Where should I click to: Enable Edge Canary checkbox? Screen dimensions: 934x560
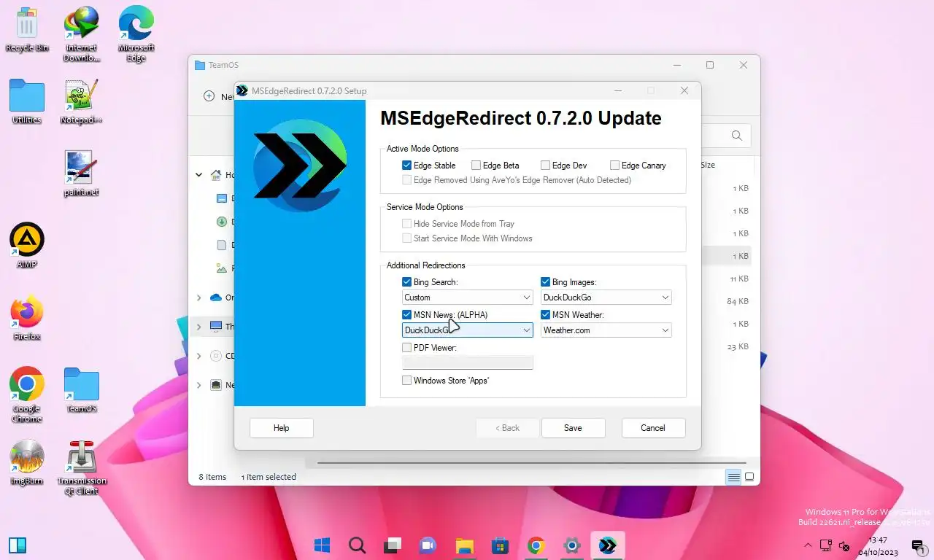(615, 166)
